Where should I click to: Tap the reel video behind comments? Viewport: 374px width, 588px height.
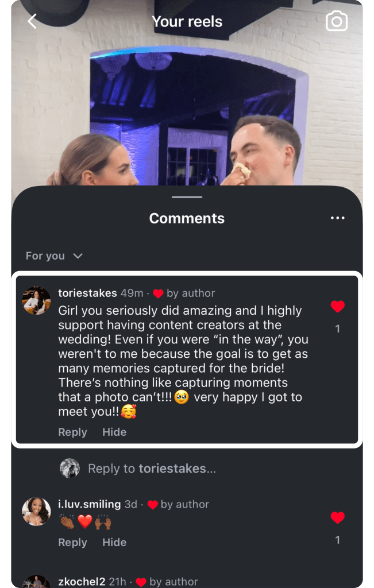(x=187, y=115)
